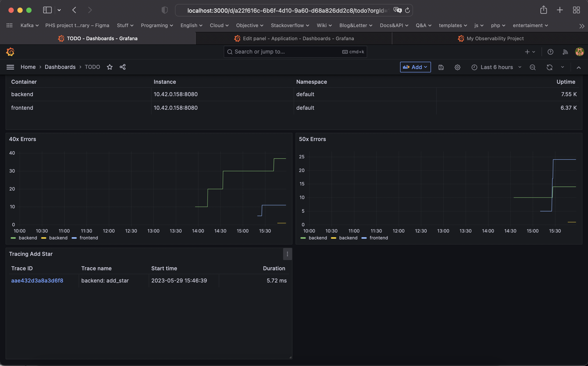Toggle the hamburger navigation menu
The image size is (588, 366).
(10, 67)
